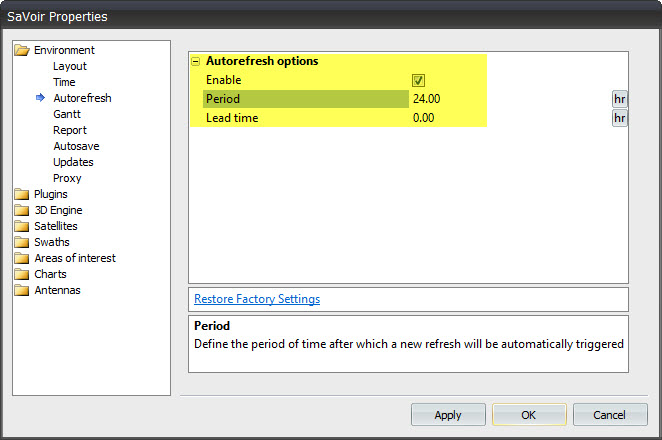Open the Period hr unit selector

(x=620, y=99)
